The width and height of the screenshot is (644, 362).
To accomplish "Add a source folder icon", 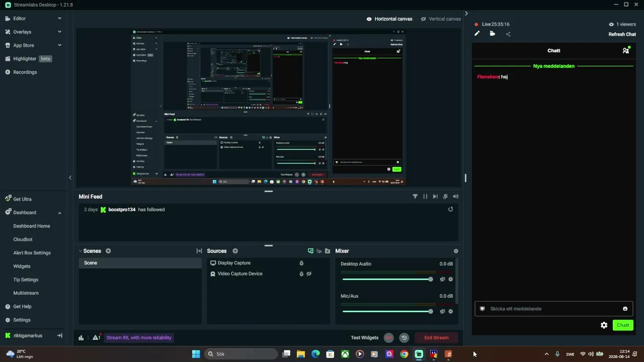I will (328, 251).
